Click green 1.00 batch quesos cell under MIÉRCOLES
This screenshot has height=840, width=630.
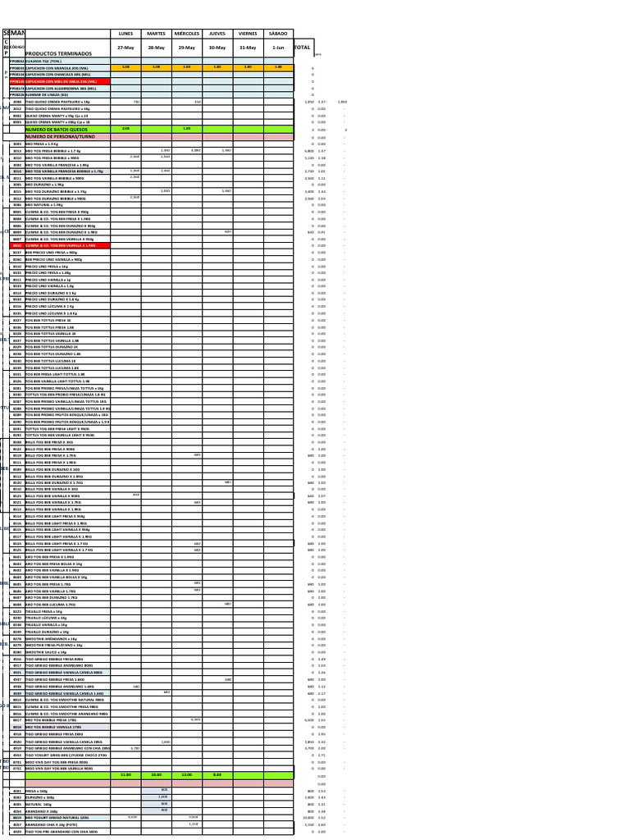click(187, 129)
